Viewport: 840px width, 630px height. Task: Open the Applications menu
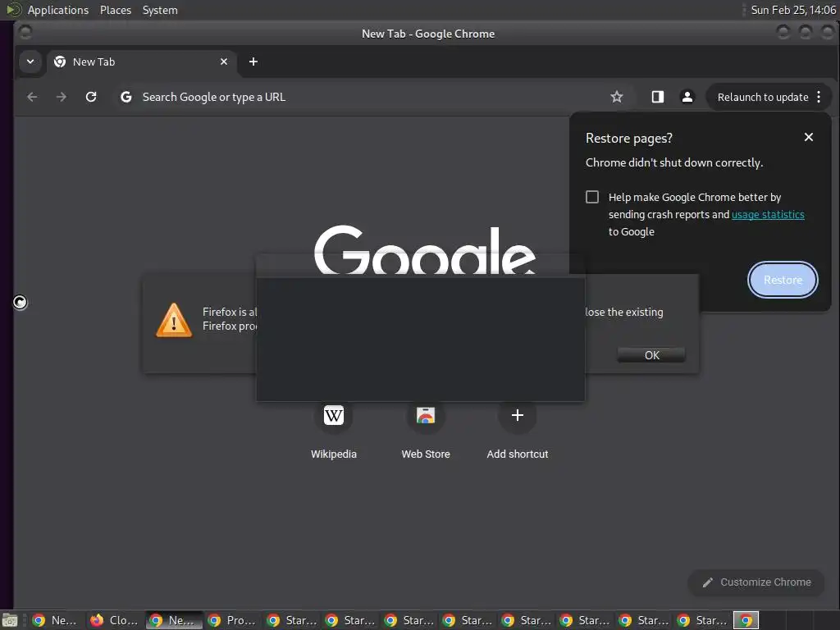pos(58,10)
